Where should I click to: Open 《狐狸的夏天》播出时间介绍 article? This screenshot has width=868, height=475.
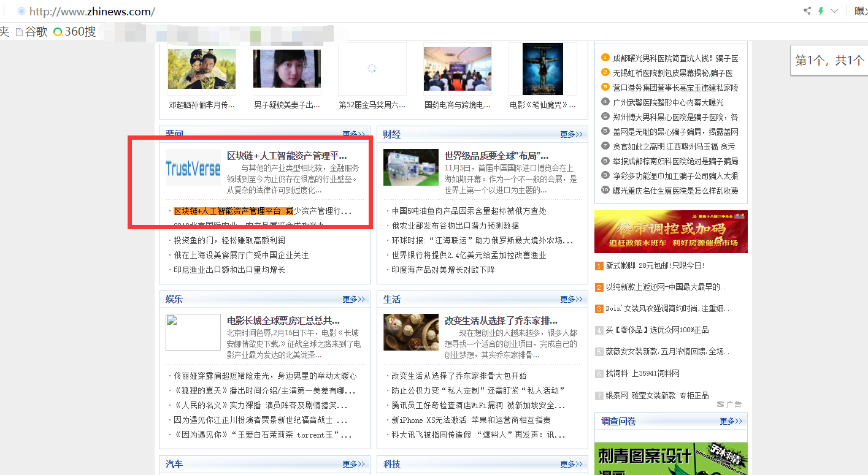(264, 390)
